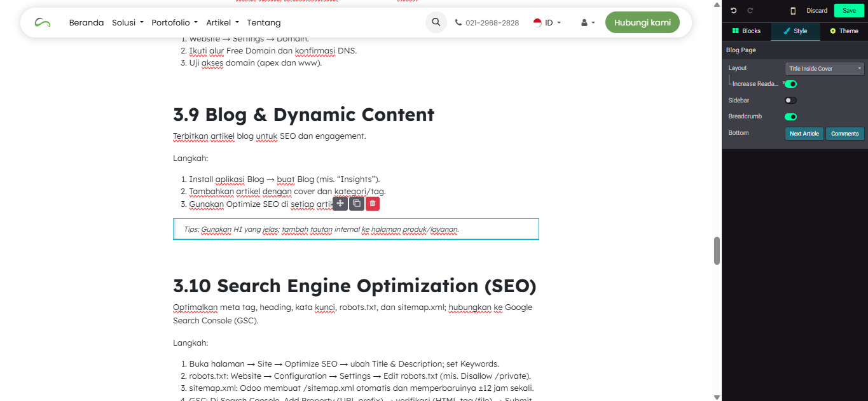
Task: Open the ID language selector
Action: (x=547, y=22)
